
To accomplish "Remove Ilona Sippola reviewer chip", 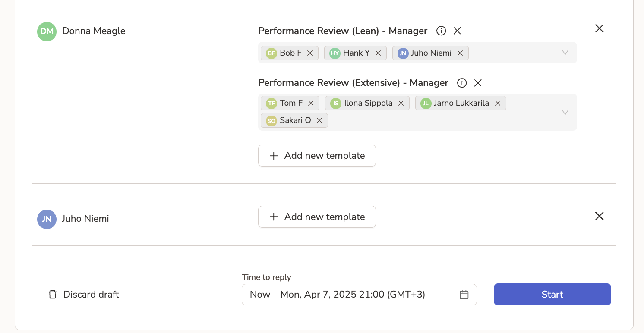I will (x=401, y=103).
